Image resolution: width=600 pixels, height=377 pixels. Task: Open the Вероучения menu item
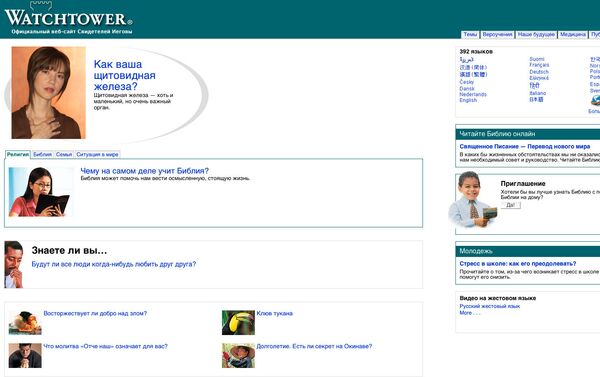coord(497,34)
